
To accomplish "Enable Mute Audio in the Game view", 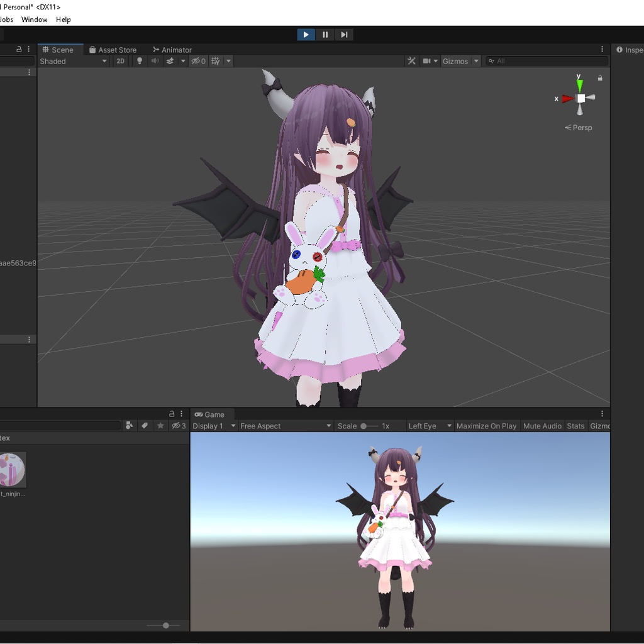I will 542,426.
